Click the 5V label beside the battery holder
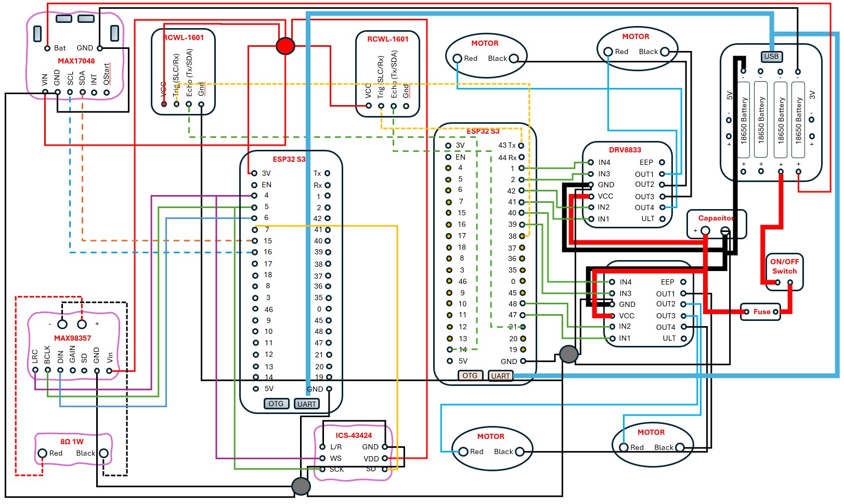Screen dimensions: 844x504 [x=730, y=96]
